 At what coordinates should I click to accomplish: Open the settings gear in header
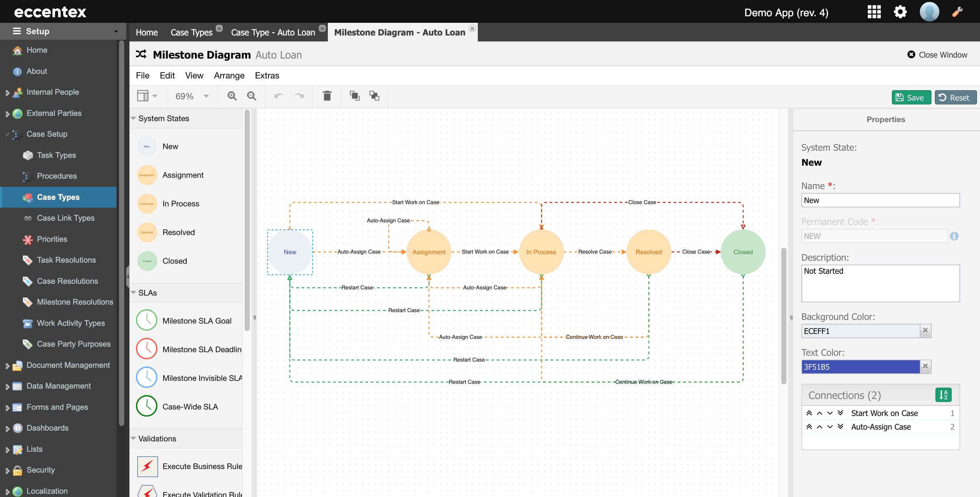point(900,12)
